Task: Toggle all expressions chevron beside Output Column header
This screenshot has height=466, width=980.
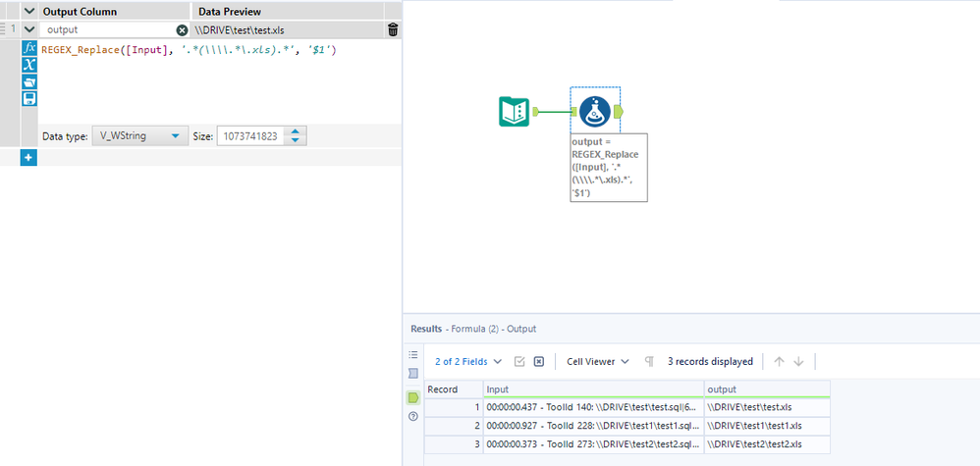Action: coord(28,11)
